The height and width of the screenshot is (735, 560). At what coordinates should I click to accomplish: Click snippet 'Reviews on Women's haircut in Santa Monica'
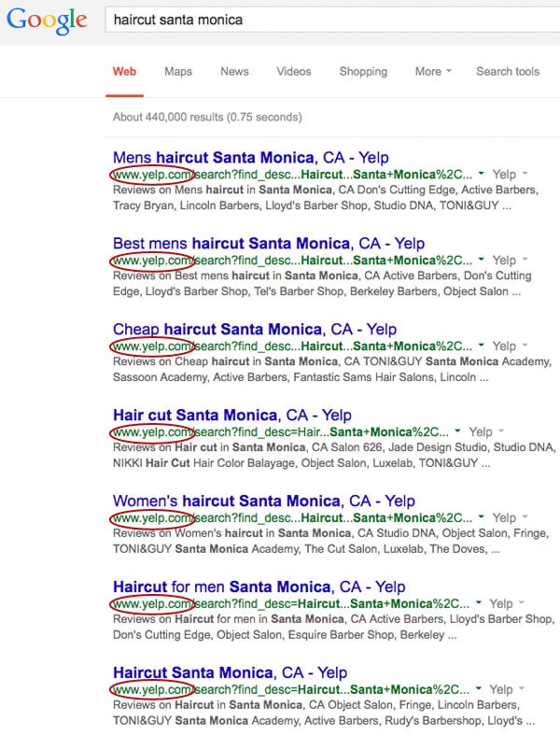click(330, 541)
